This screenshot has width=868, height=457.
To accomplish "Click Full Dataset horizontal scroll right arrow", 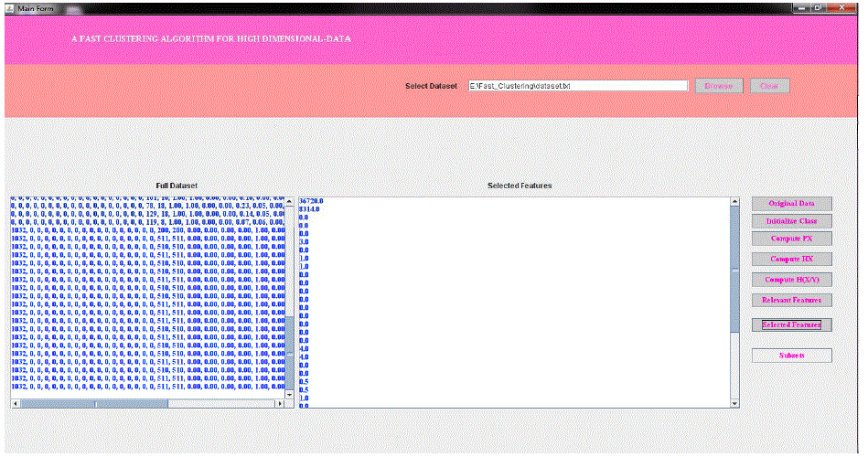I will pyautogui.click(x=279, y=403).
